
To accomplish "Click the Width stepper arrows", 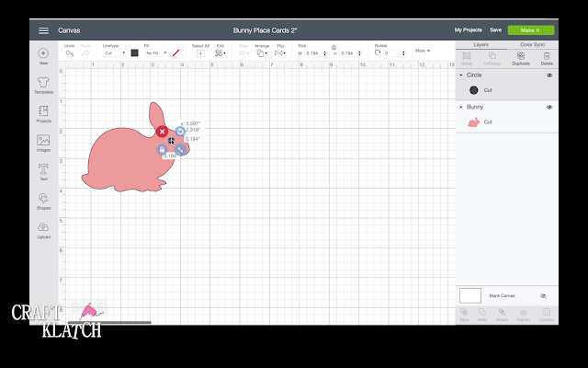I will [x=324, y=53].
